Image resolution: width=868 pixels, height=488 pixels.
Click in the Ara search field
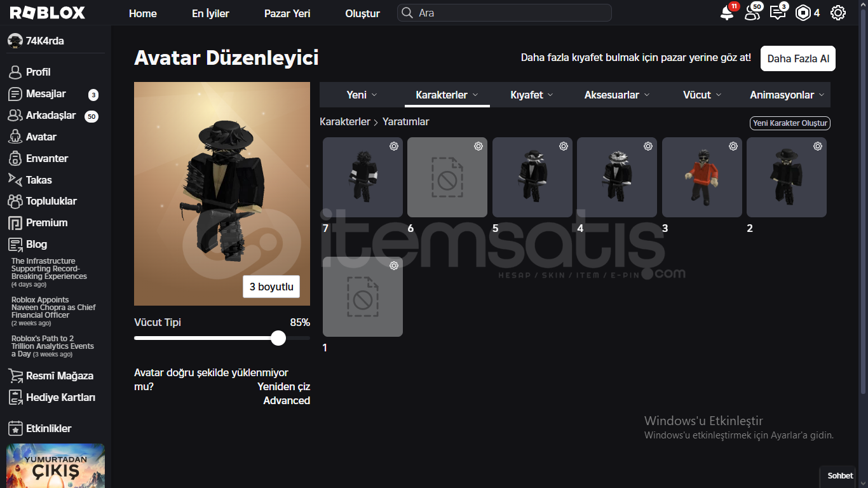click(x=505, y=13)
